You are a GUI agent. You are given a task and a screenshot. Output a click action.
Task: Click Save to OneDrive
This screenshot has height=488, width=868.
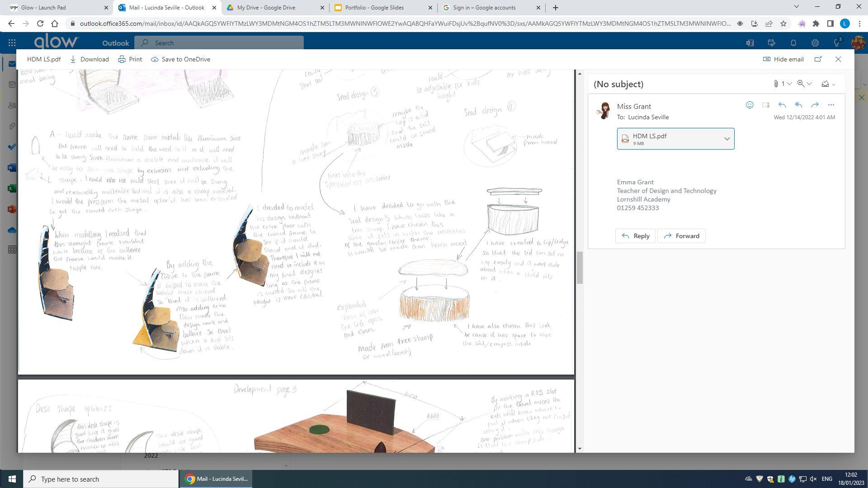[x=180, y=59]
